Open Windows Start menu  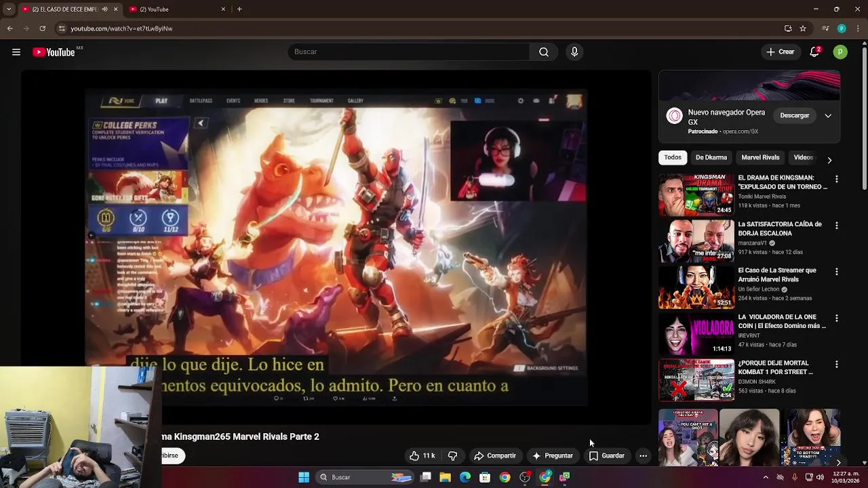pos(304,477)
